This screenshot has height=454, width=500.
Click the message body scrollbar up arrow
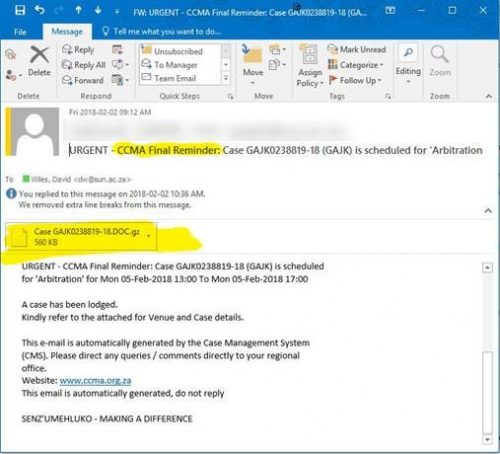point(487,268)
